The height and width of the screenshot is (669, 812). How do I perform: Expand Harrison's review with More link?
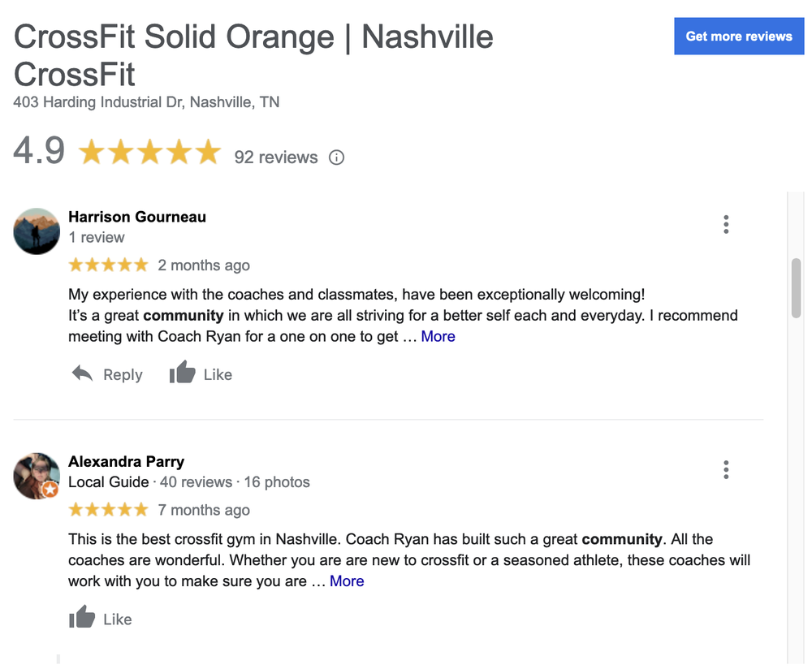(x=438, y=336)
